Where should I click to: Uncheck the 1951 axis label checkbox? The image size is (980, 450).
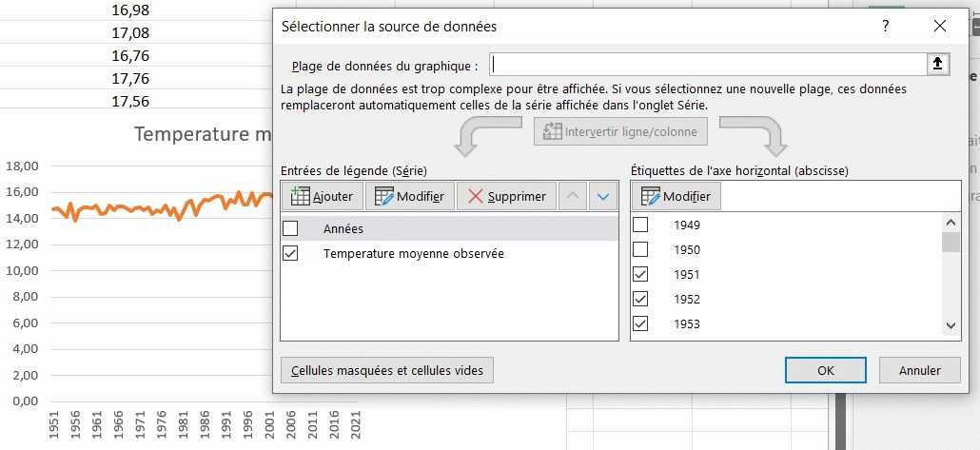pyautogui.click(x=640, y=274)
